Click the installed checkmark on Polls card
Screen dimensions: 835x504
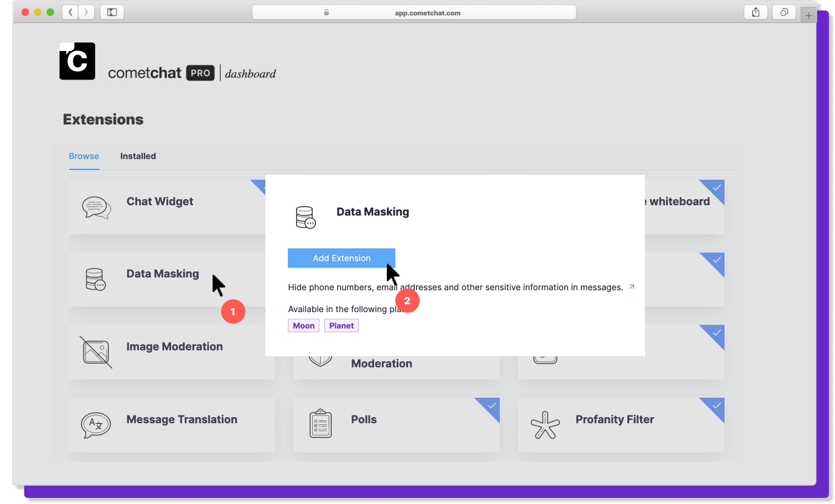click(492, 406)
